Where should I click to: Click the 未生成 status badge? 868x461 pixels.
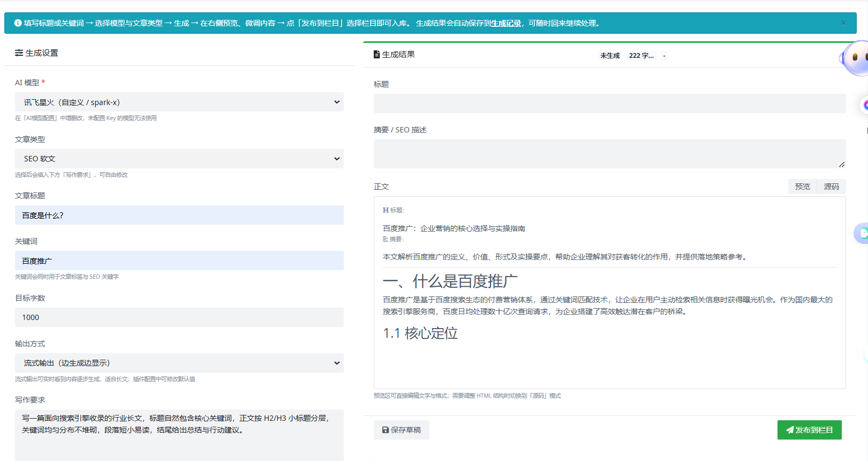pyautogui.click(x=610, y=56)
